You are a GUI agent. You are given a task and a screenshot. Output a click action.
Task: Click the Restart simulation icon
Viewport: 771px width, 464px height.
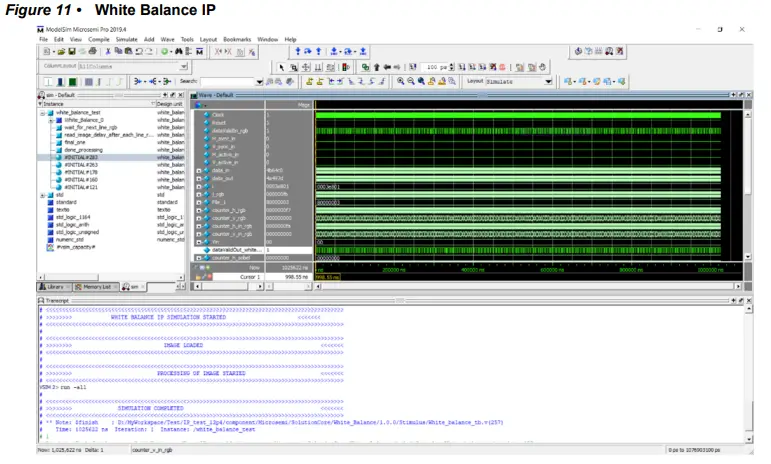[x=411, y=66]
